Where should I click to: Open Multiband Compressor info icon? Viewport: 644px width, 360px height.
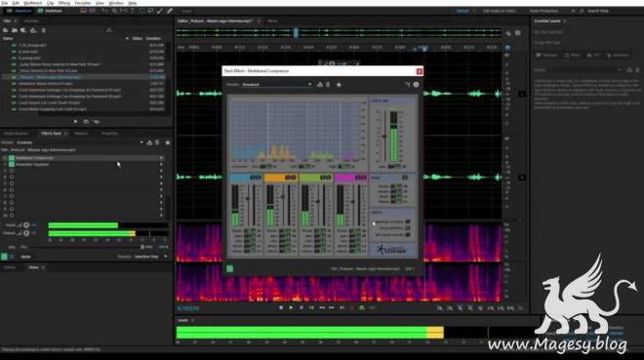[416, 85]
